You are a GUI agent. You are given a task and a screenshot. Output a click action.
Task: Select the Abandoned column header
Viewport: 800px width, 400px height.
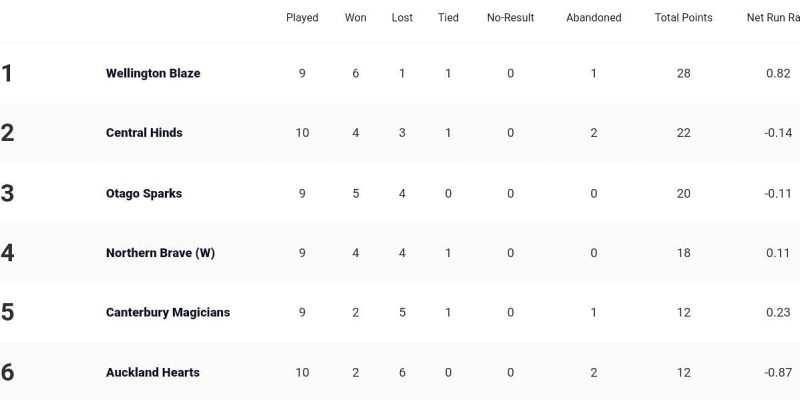click(x=593, y=18)
